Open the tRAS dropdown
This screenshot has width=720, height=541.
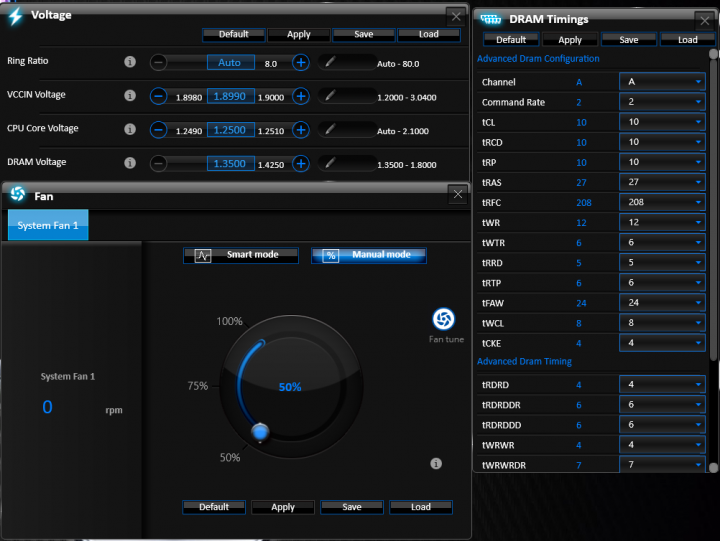[662, 182]
